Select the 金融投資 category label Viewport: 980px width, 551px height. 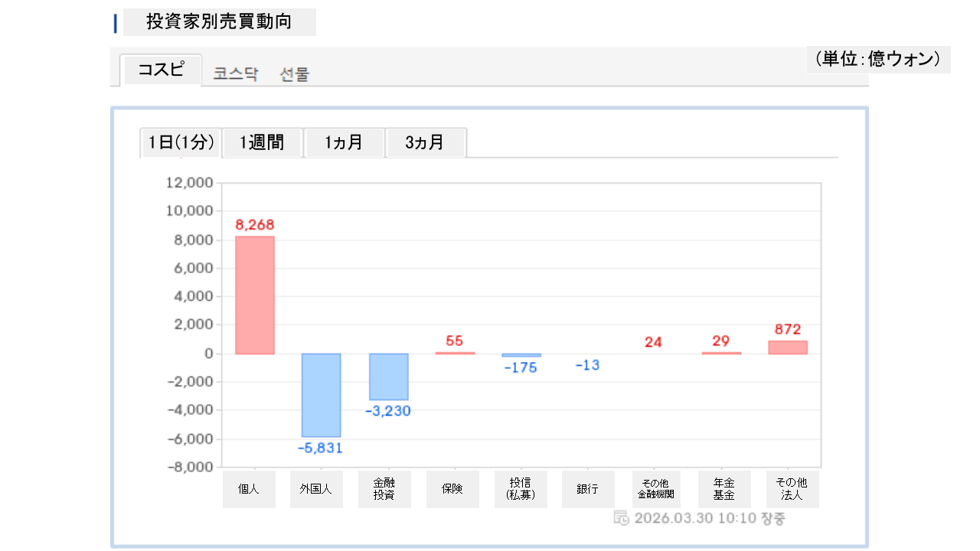click(x=384, y=489)
